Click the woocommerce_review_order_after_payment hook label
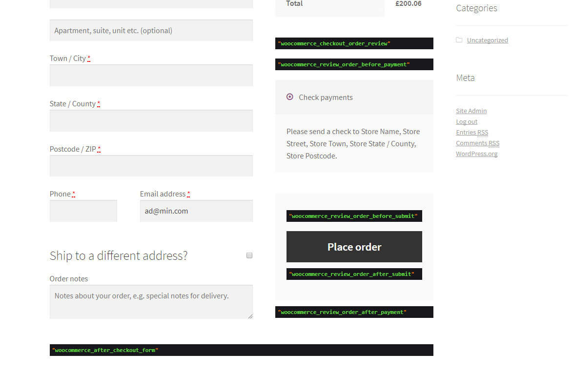Screen dimensions: 573x392 354,312
